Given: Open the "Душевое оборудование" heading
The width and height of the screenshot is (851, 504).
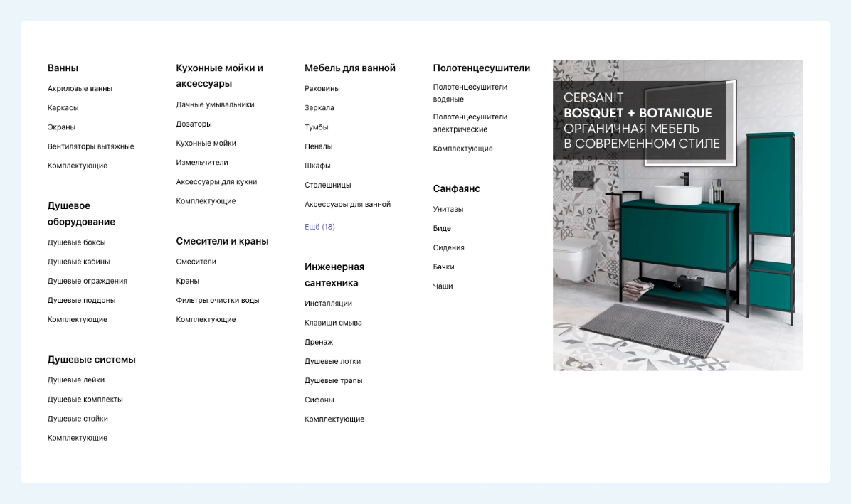Looking at the screenshot, I should point(81,213).
